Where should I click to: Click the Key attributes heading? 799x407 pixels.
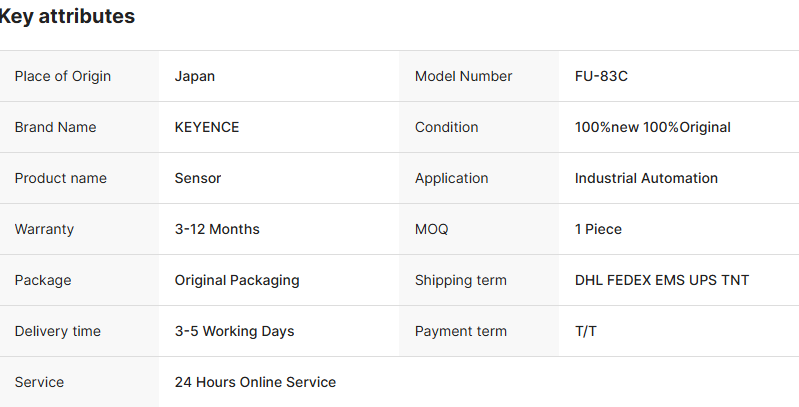point(67,17)
